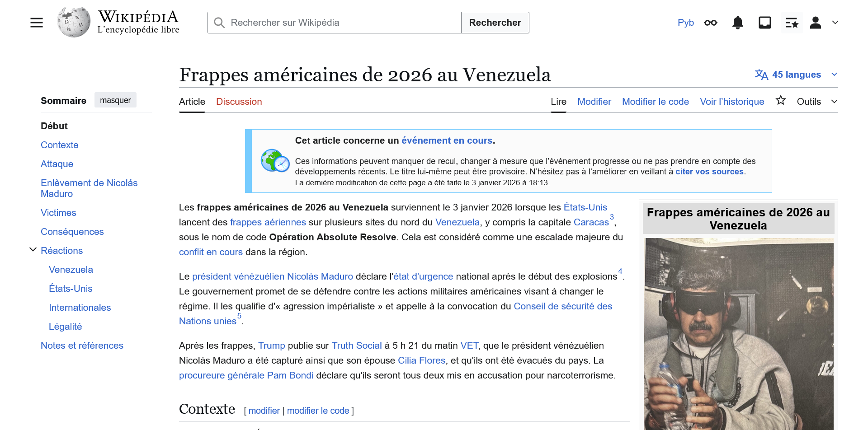
Task: Open the infobox photo thumbnail
Action: [739, 333]
